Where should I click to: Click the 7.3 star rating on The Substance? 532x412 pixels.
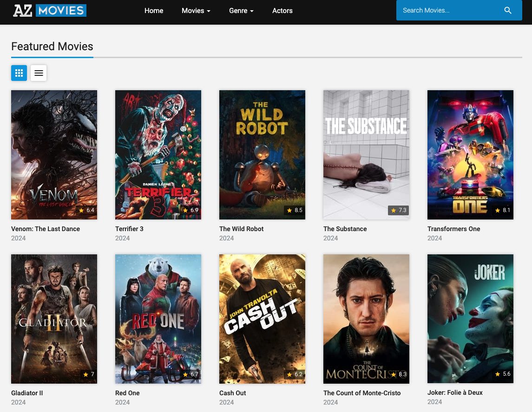399,210
